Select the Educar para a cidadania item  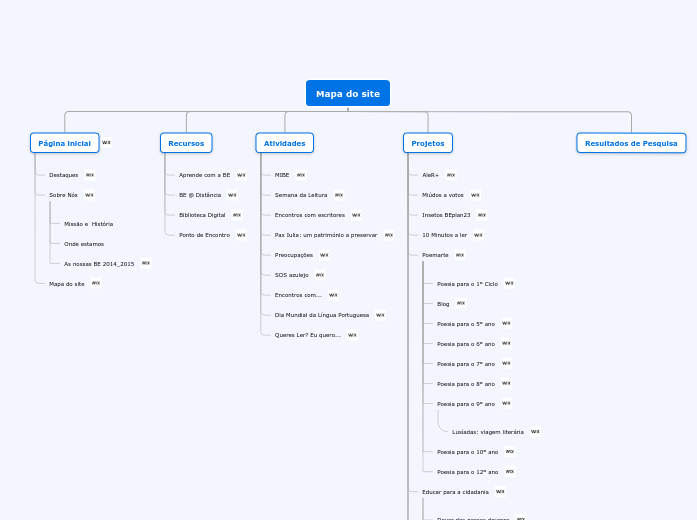pos(455,492)
